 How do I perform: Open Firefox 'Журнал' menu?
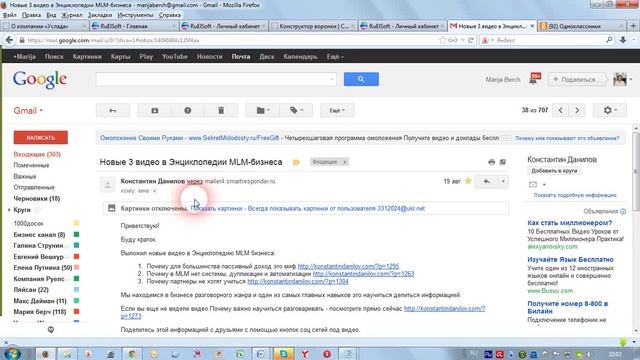coord(72,15)
